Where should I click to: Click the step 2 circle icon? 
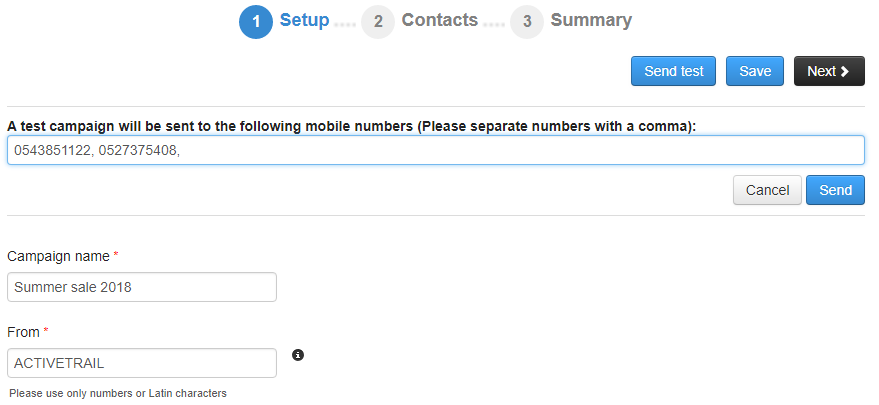[378, 21]
